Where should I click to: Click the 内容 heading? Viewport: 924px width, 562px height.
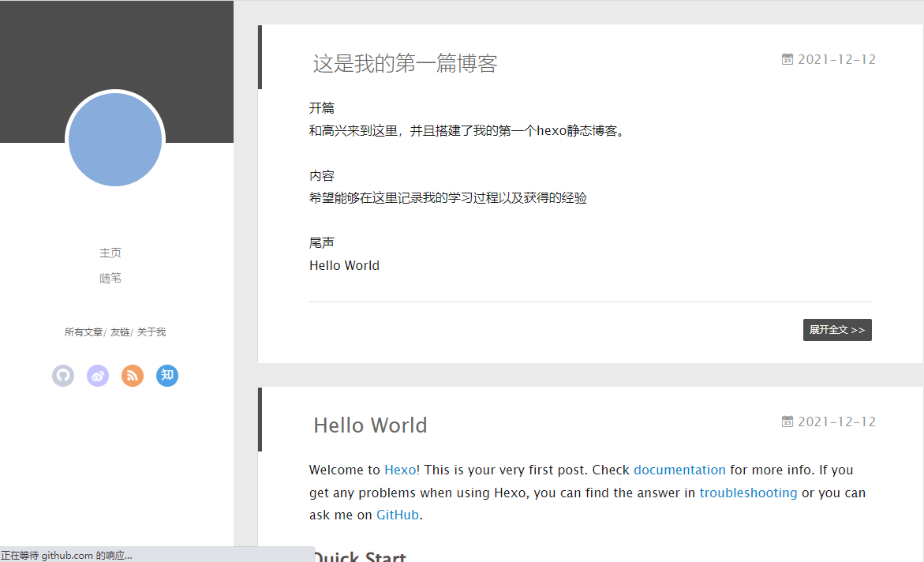click(322, 176)
